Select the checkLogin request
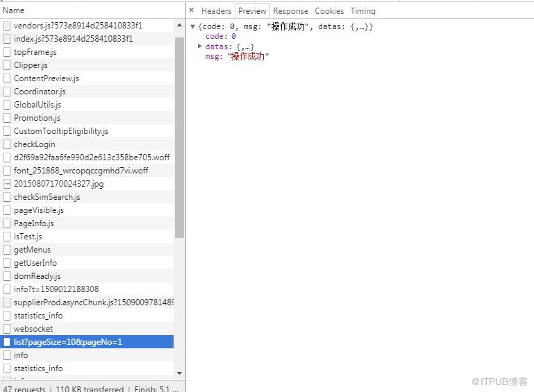 [88, 144]
